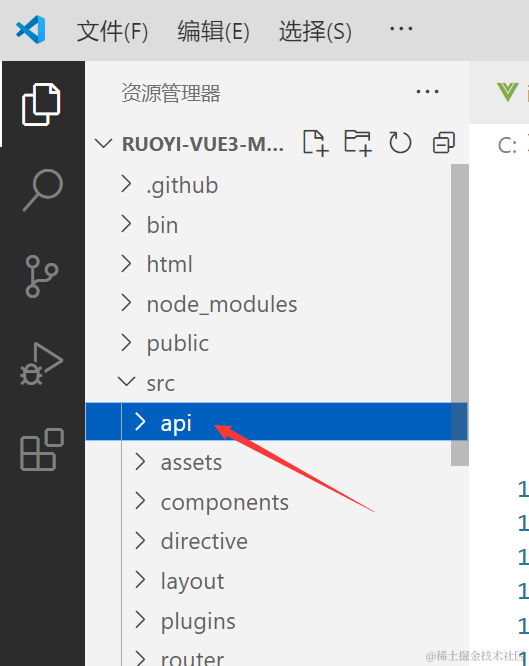Open the 编辑(E) menu
Image resolution: width=529 pixels, height=666 pixels.
[213, 31]
